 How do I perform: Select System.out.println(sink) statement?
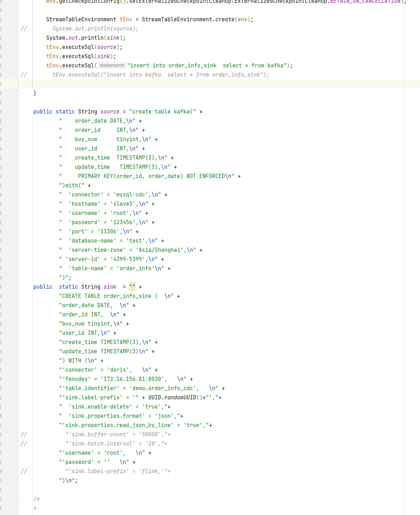pyautogui.click(x=86, y=38)
